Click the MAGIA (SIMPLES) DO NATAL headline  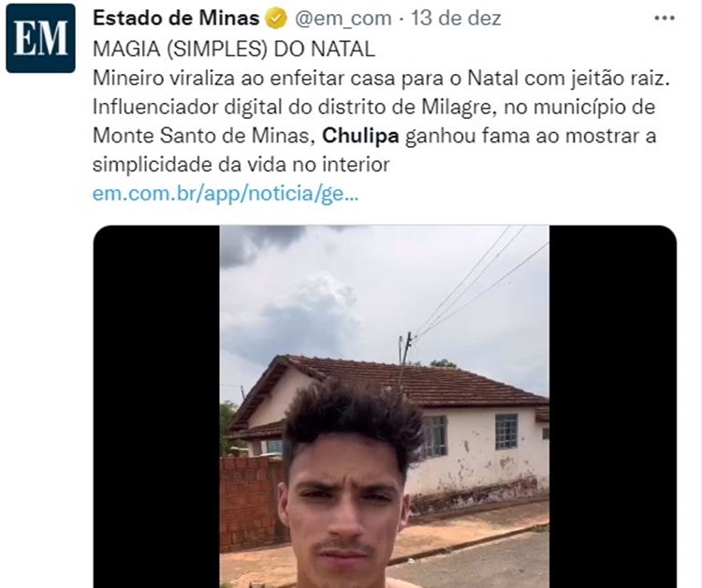[234, 50]
